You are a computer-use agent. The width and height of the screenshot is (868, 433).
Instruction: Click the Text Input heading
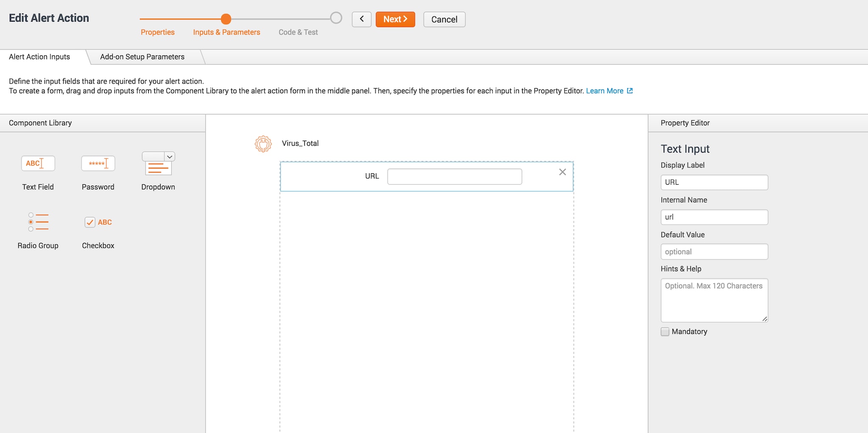(x=685, y=149)
